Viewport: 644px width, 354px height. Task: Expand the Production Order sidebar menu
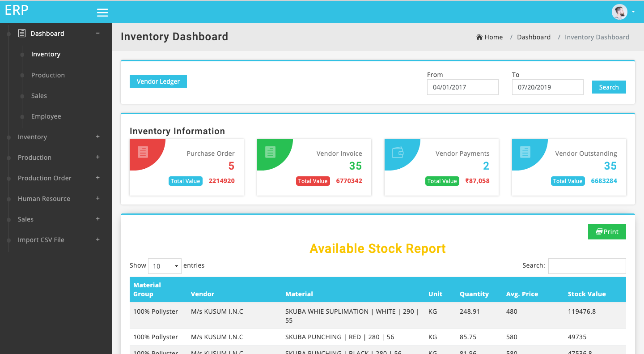[97, 178]
